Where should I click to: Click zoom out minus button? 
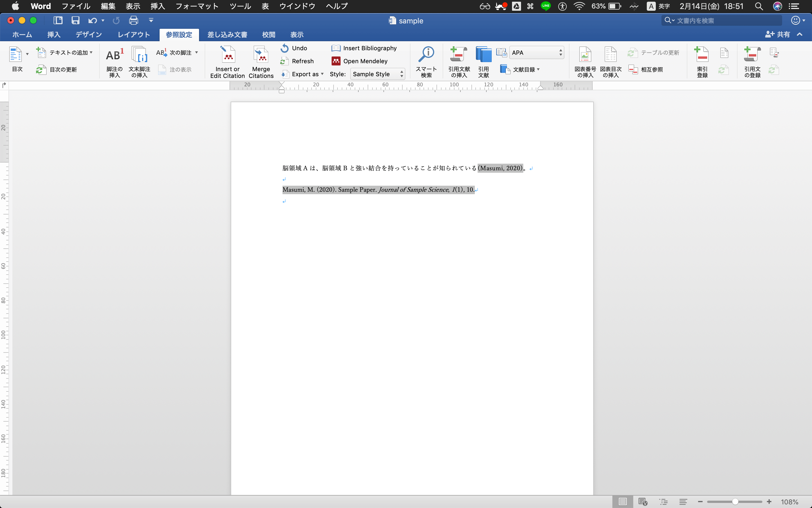point(700,502)
